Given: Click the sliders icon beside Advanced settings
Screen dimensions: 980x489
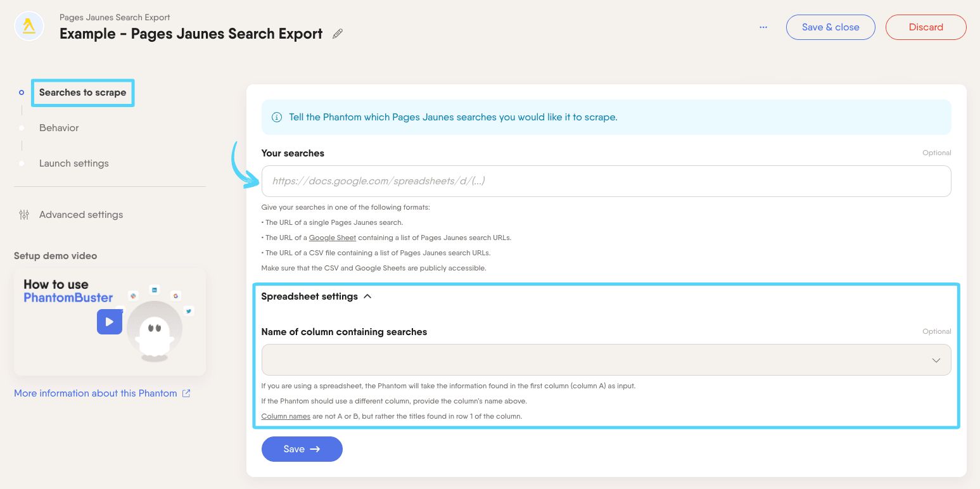Looking at the screenshot, I should 24,215.
